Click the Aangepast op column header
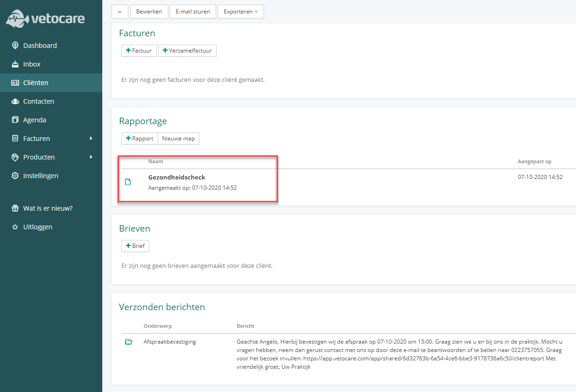Viewport: 576px width, 392px height. pos(535,161)
